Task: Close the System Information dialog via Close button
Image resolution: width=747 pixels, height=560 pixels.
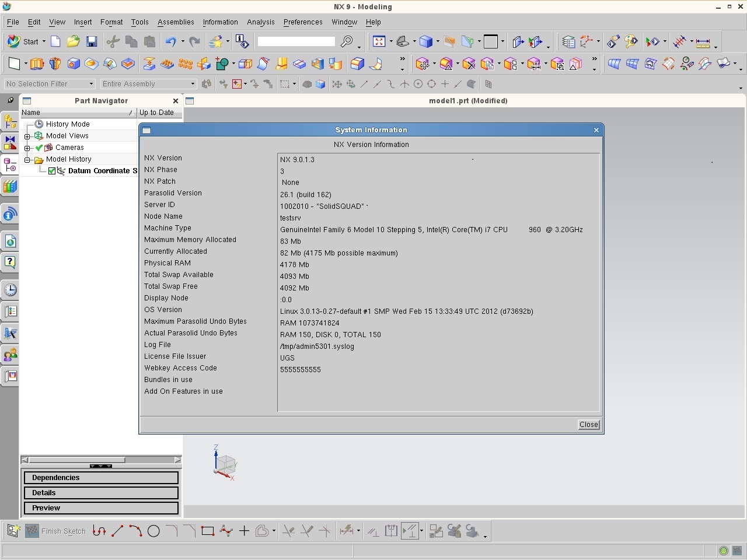Action: 588,425
